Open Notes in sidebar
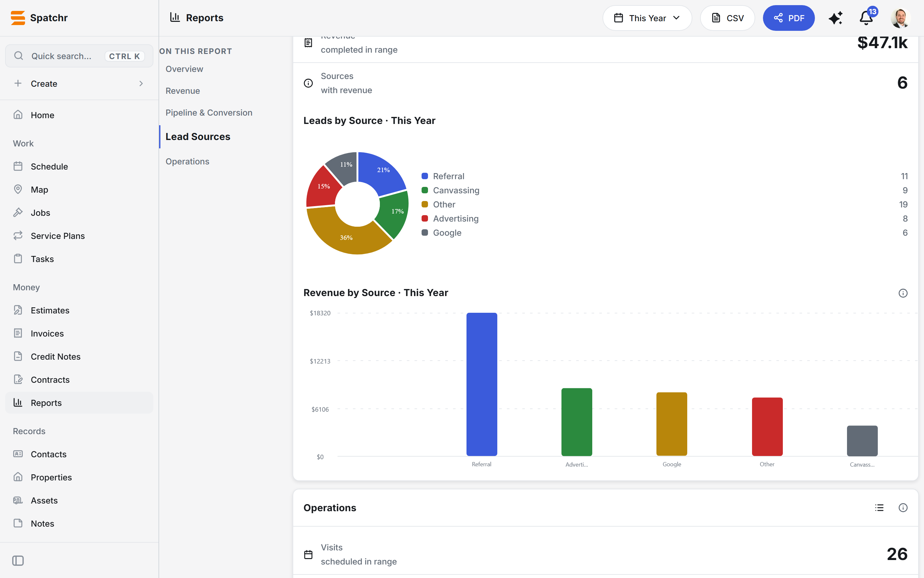Screen dimensions: 924x578 point(79,523)
